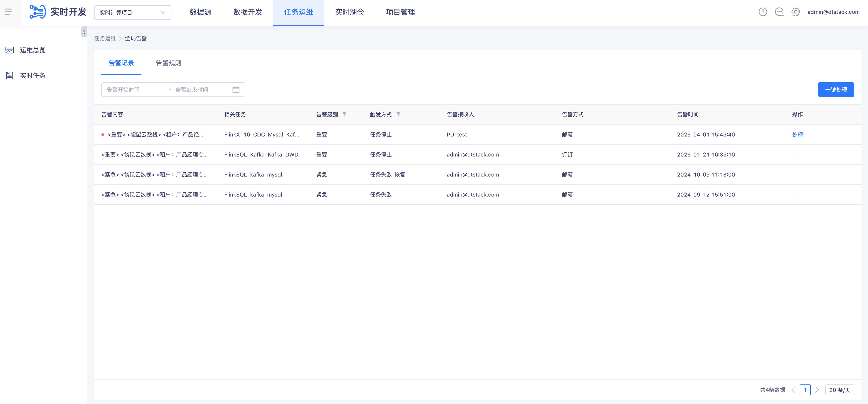Click the calendar icon in date range
The width and height of the screenshot is (868, 404).
pos(236,90)
